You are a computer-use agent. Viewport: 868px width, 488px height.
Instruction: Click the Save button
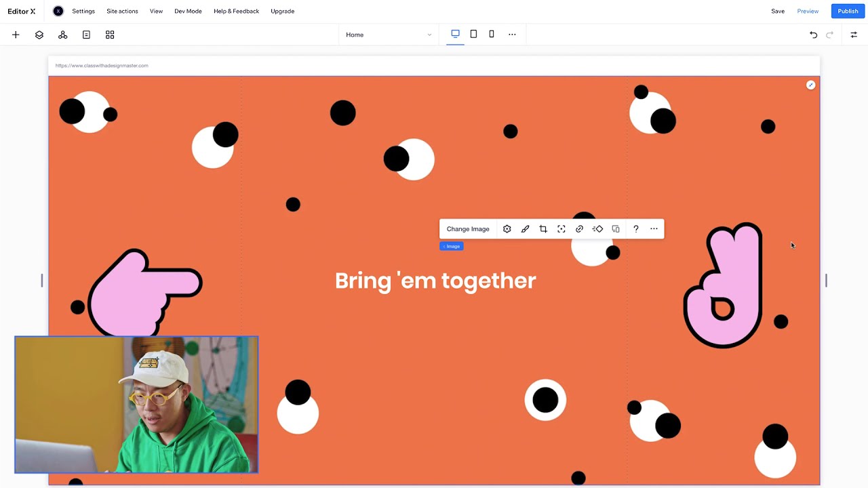click(x=778, y=11)
